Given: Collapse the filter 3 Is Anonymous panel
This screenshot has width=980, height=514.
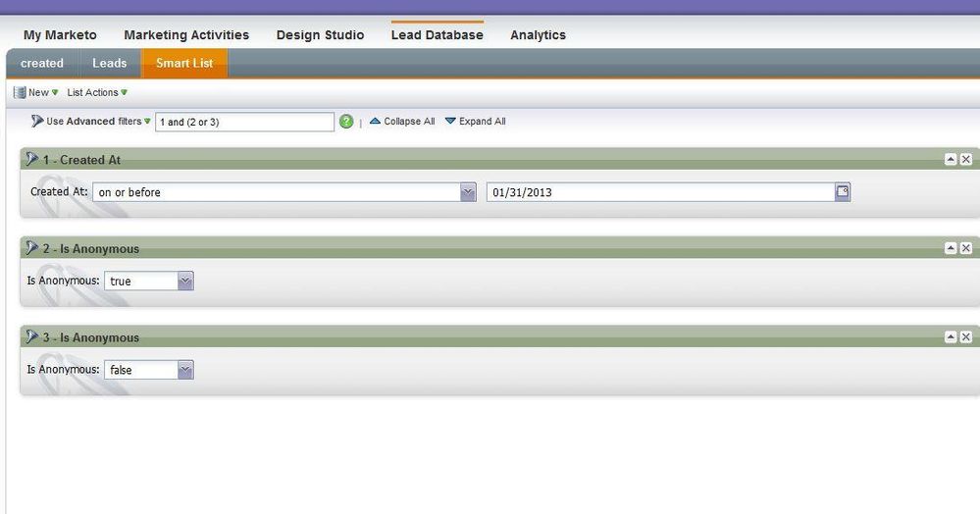Looking at the screenshot, I should pos(951,337).
